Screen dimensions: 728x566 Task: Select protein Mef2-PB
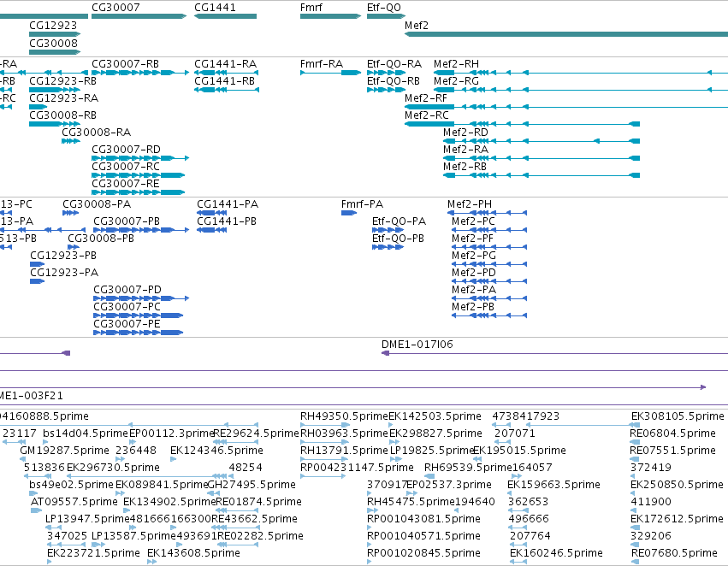tap(473, 307)
